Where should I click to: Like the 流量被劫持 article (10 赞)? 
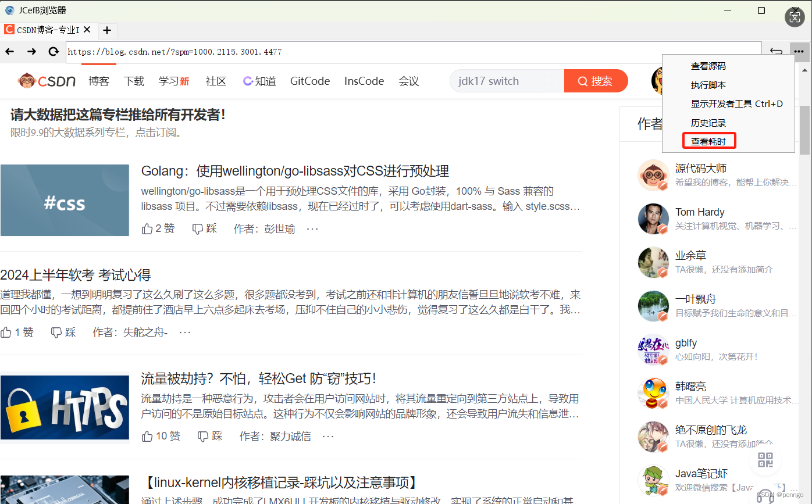coord(161,435)
